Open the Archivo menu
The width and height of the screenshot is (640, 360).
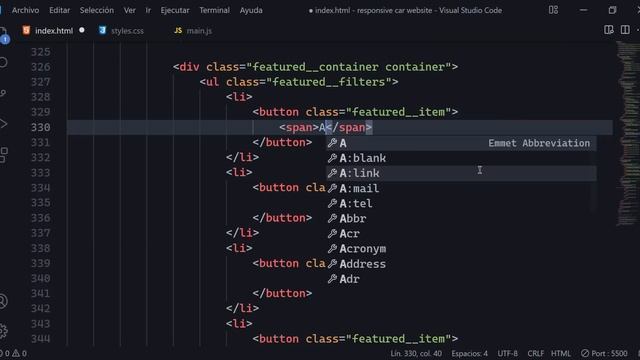(25, 10)
